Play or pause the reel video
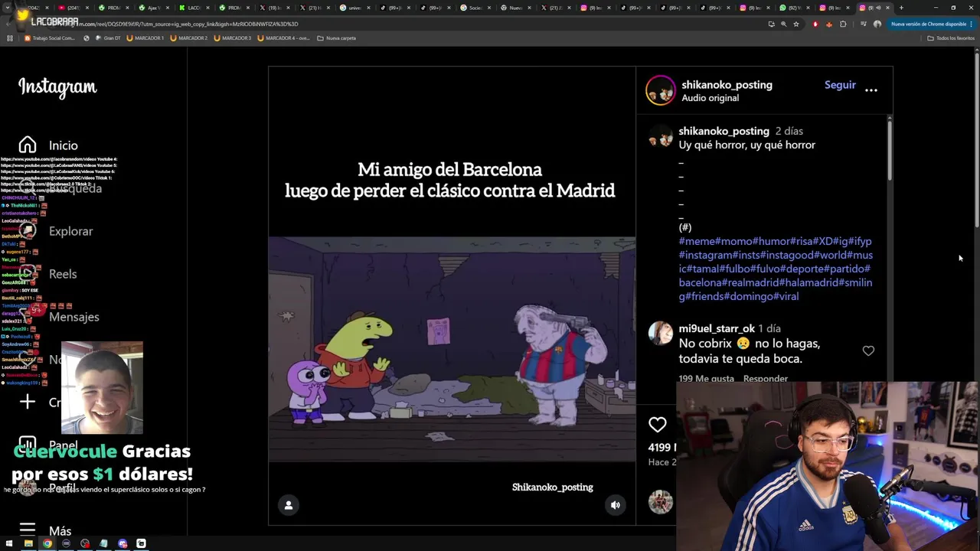980x551 pixels. point(452,295)
